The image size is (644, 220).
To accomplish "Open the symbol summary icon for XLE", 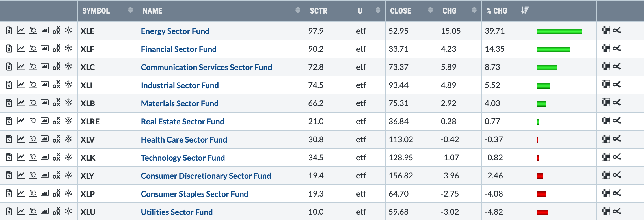I will pyautogui.click(x=9, y=31).
